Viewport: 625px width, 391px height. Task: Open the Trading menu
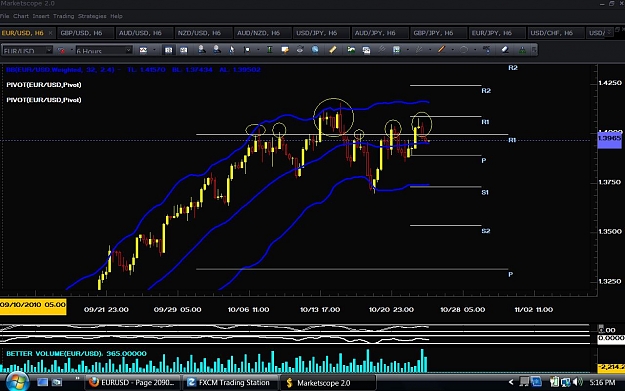63,16
